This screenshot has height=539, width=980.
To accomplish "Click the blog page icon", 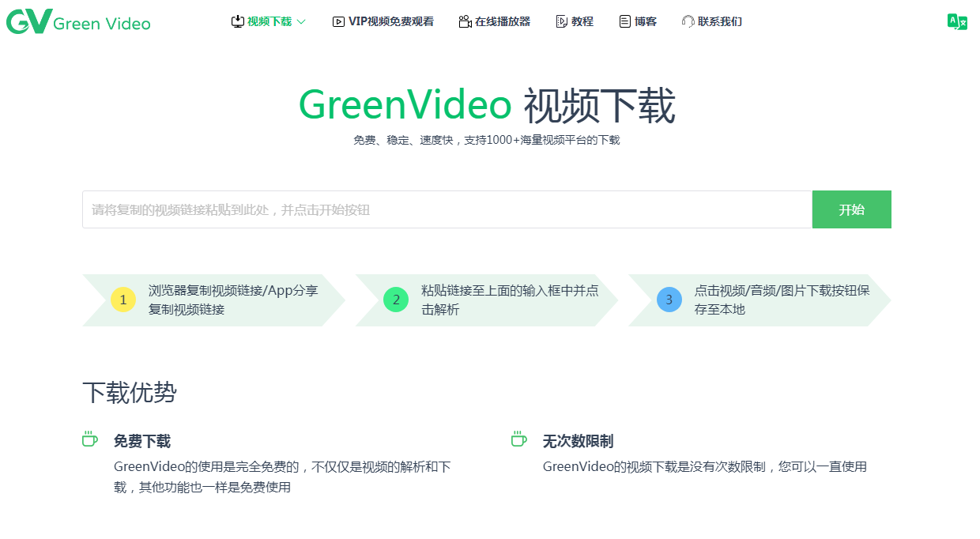I will (625, 21).
